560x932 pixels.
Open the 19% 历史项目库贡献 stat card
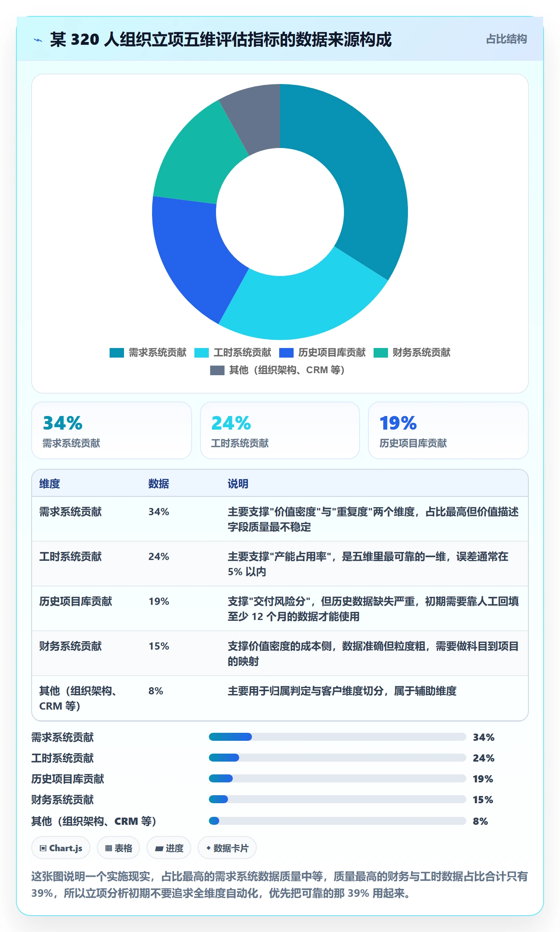448,430
